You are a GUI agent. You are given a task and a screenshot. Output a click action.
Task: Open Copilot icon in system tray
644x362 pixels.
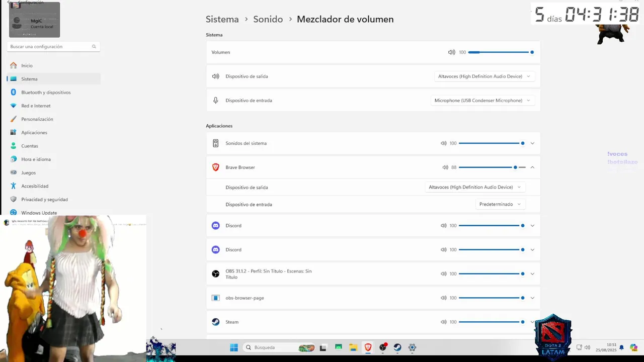coord(633,347)
